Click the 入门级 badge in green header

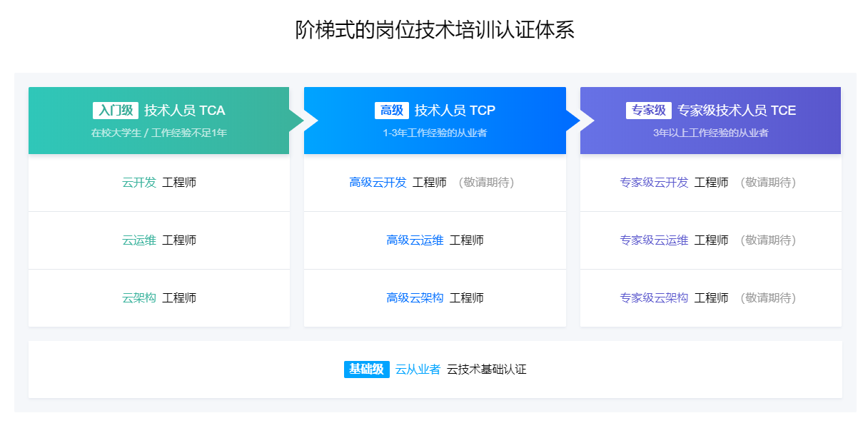coord(116,111)
